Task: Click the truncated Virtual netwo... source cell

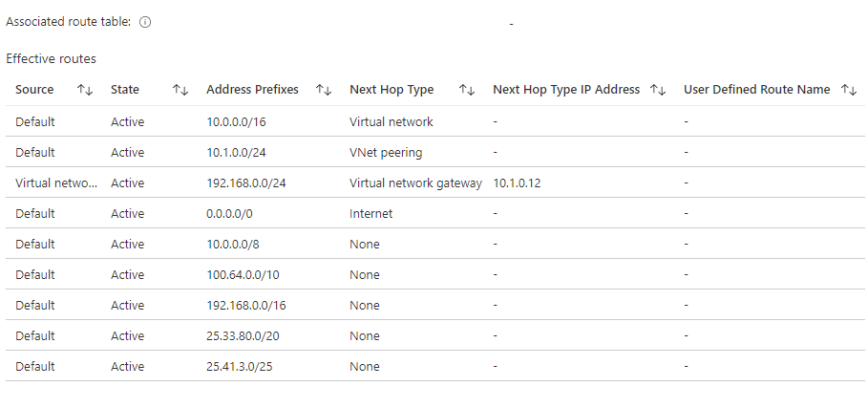Action: coord(56,183)
